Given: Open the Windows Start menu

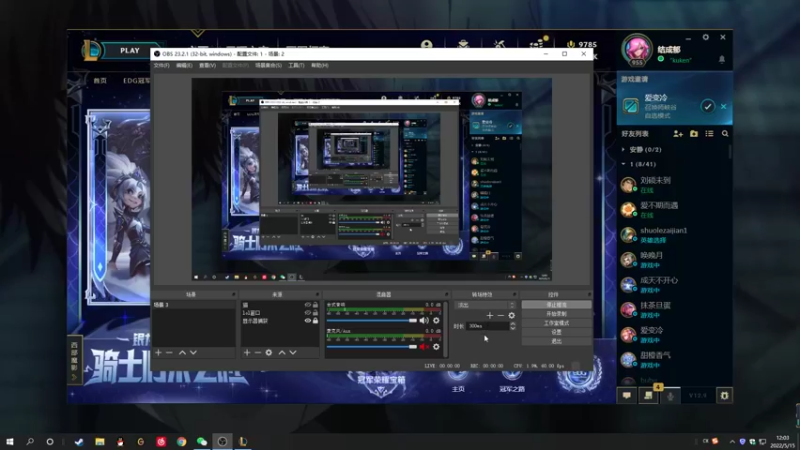Looking at the screenshot, I should tap(9, 441).
